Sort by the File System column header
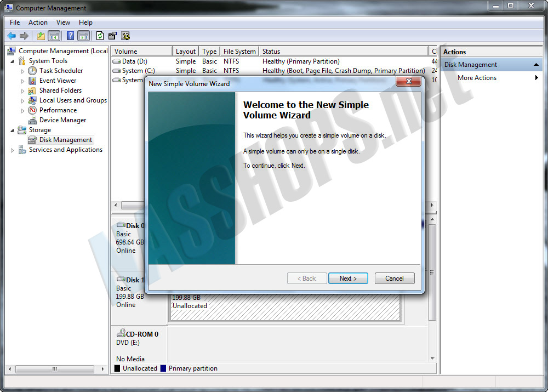The image size is (548, 392). tap(239, 52)
